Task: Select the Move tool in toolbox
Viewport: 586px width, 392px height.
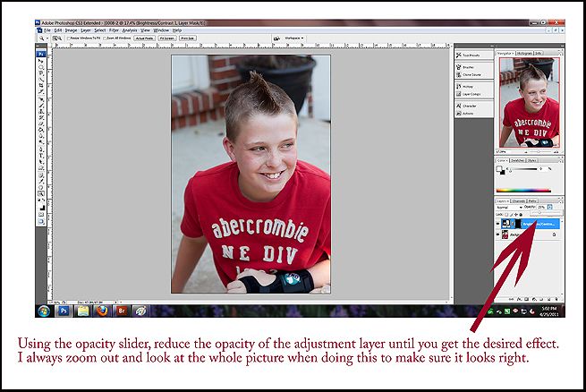Action: (x=41, y=61)
